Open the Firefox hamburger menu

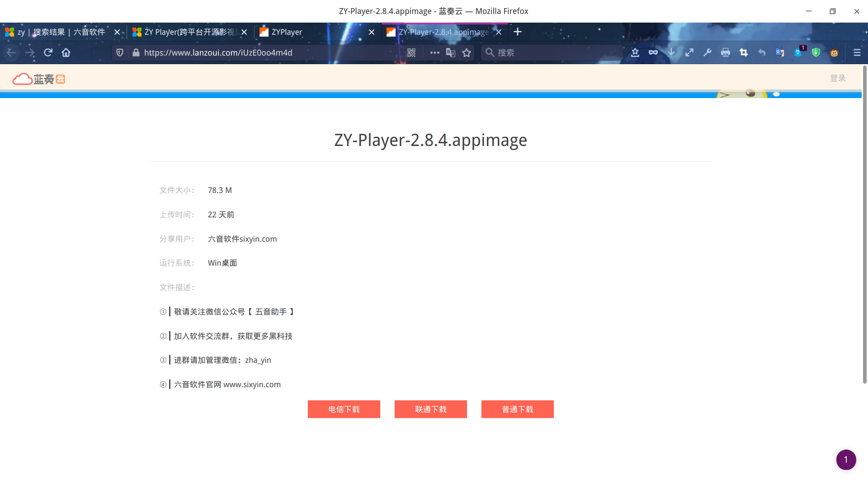click(x=857, y=53)
